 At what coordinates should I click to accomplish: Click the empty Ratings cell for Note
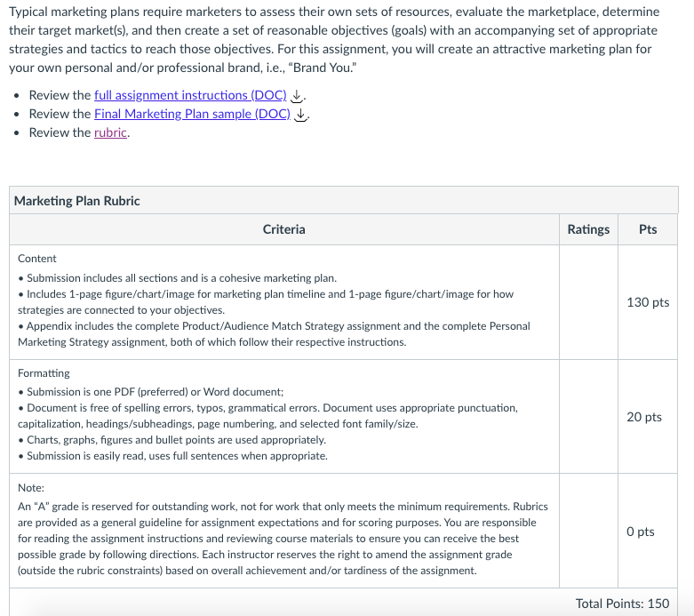click(x=588, y=531)
